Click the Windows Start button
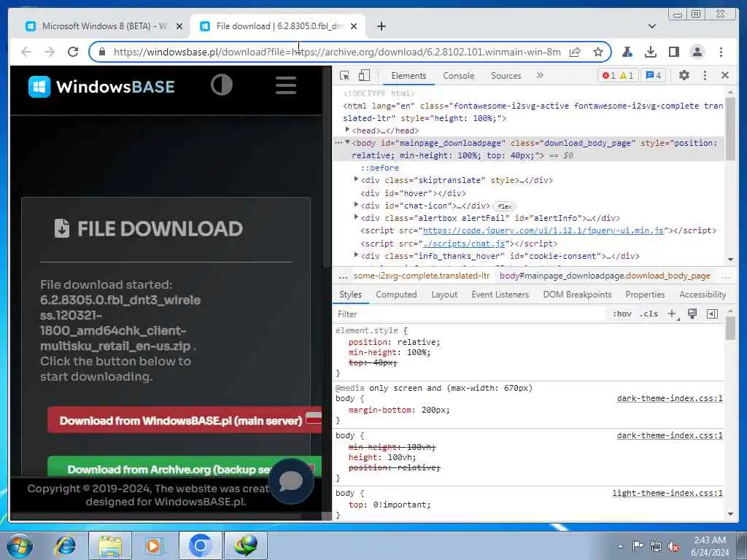747x560 pixels. [19, 545]
